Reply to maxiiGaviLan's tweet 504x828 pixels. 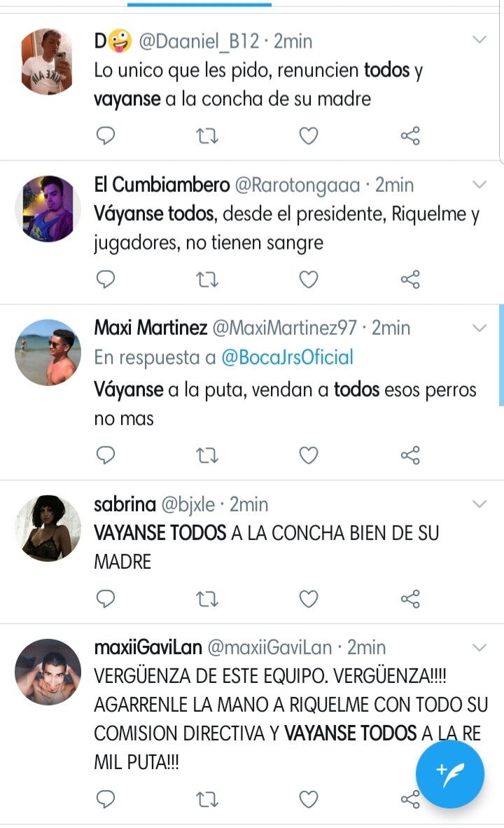[106, 799]
